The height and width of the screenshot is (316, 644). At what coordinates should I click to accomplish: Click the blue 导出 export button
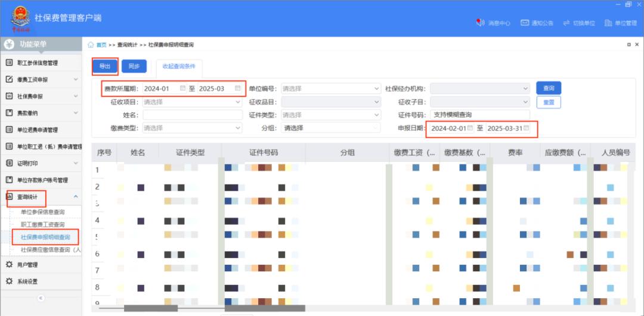coord(104,66)
